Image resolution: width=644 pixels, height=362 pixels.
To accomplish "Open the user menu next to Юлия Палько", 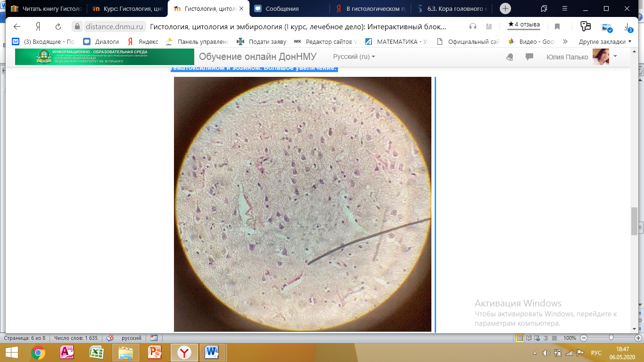I will (615, 57).
